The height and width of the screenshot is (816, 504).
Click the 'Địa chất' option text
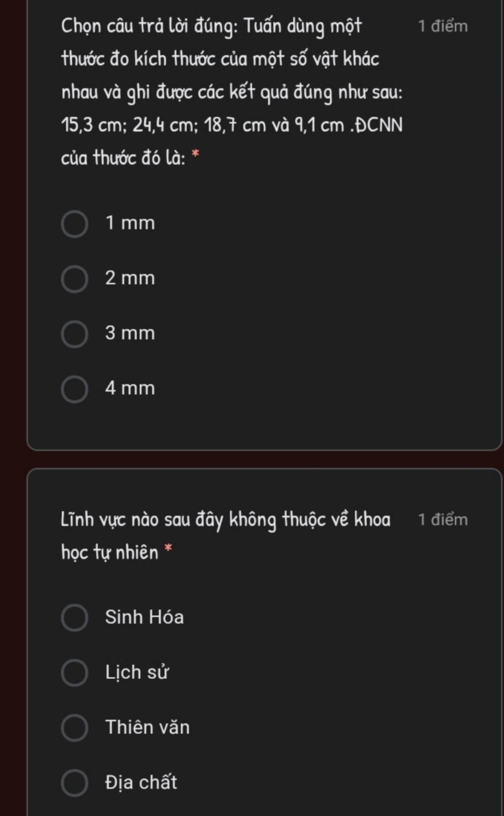141,782
